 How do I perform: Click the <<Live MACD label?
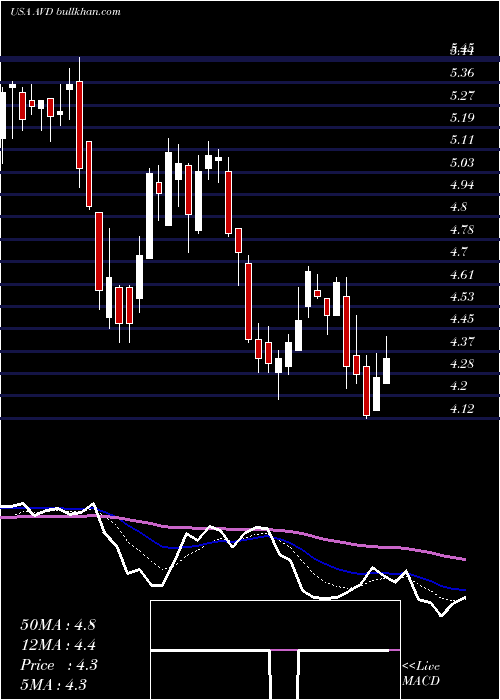[x=421, y=674]
